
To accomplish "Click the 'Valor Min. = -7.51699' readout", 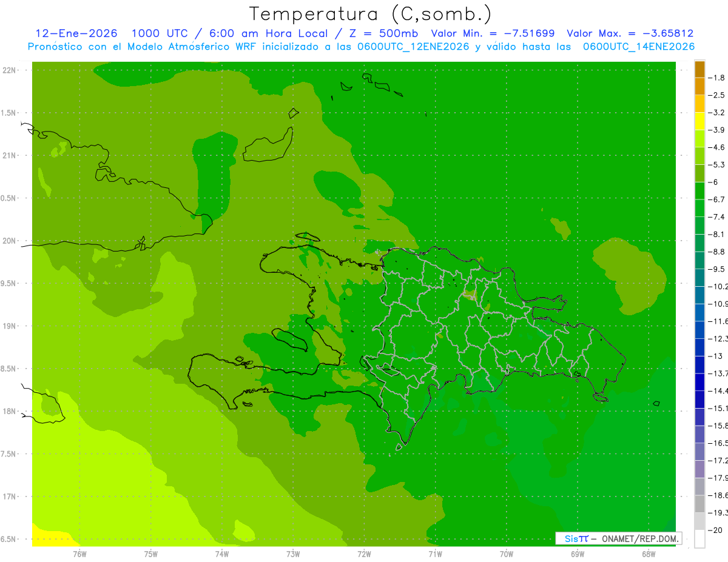I will coord(493,33).
